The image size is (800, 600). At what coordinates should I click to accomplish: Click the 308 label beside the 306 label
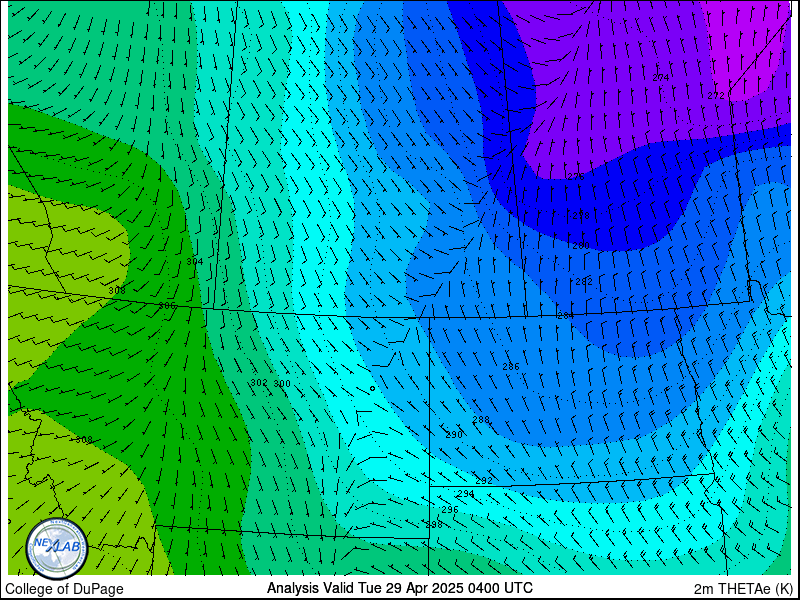coord(117,290)
